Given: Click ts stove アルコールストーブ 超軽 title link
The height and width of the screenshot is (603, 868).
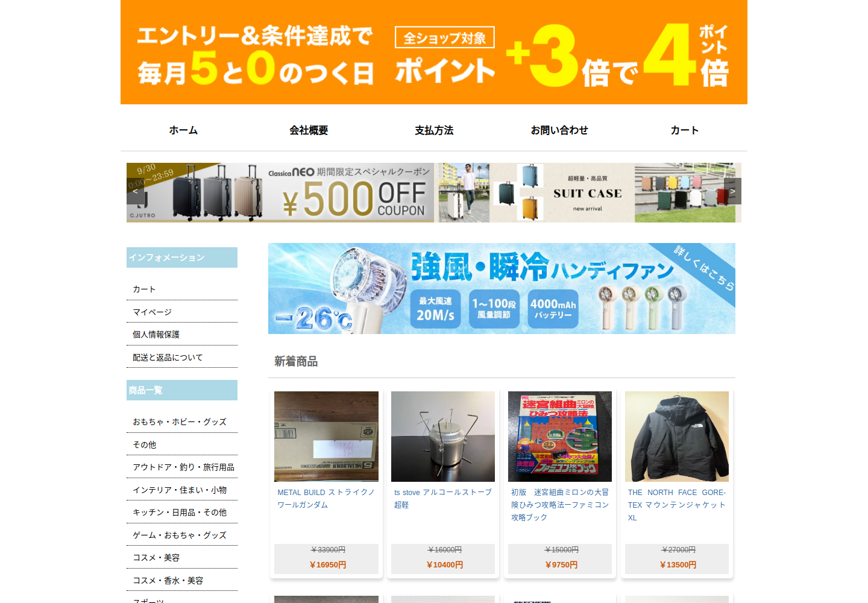Looking at the screenshot, I should pos(443,499).
